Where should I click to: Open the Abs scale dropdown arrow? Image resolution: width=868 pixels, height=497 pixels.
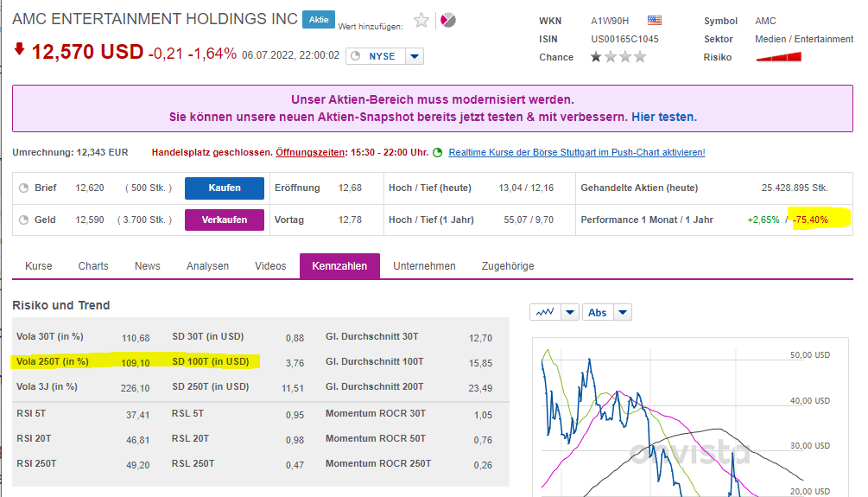coord(623,313)
